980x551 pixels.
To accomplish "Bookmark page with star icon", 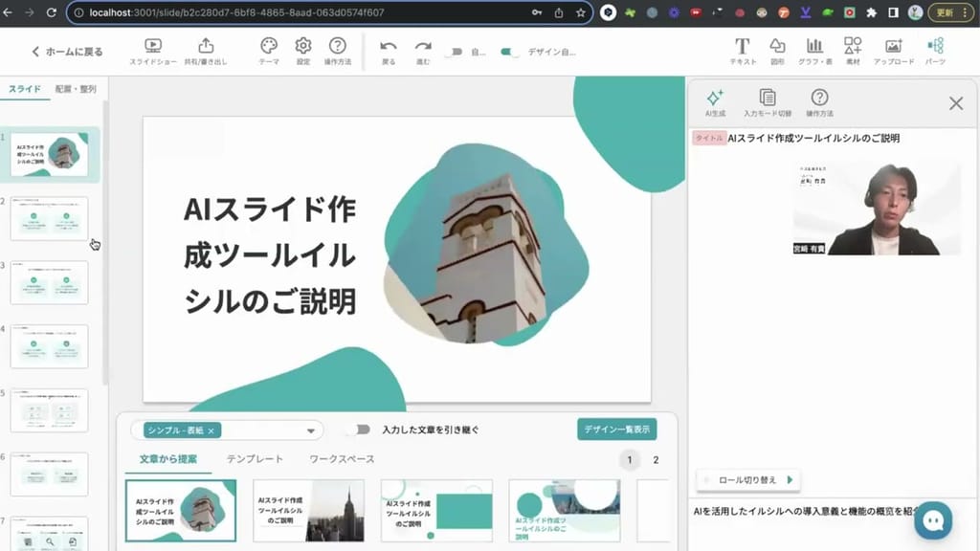I will point(581,12).
